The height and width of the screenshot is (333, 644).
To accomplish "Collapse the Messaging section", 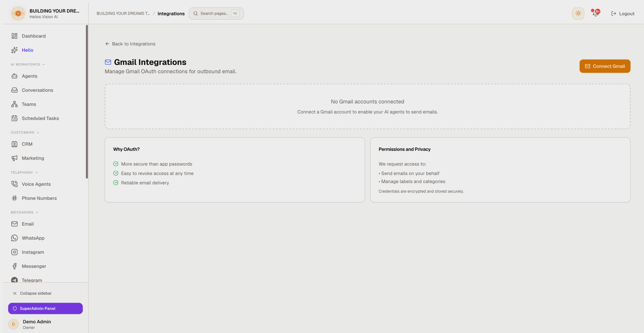I will pyautogui.click(x=24, y=212).
